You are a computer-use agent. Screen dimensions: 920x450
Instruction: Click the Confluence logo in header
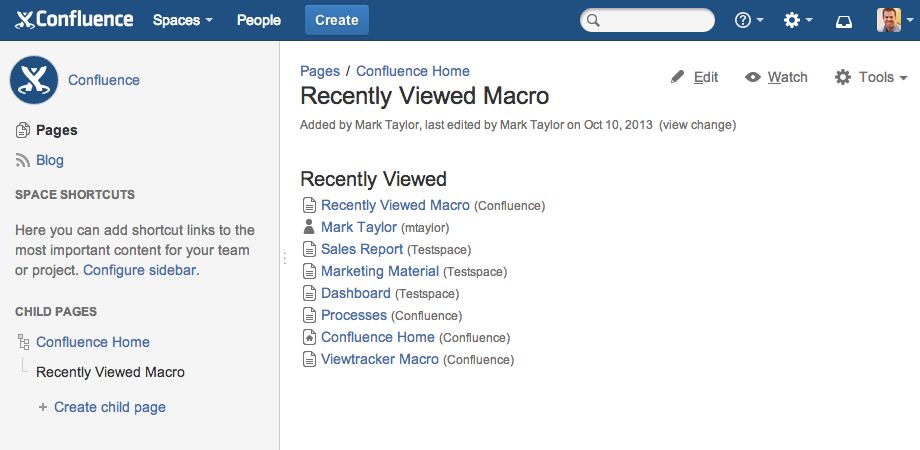pos(74,20)
